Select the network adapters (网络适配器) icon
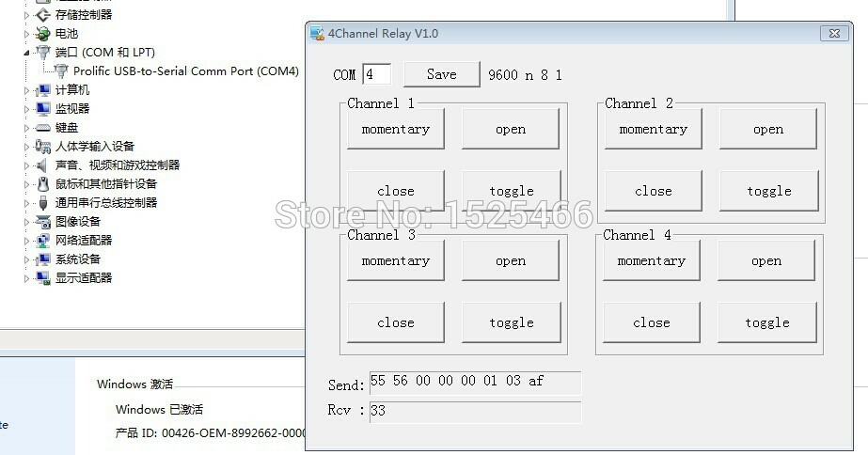 click(42, 241)
